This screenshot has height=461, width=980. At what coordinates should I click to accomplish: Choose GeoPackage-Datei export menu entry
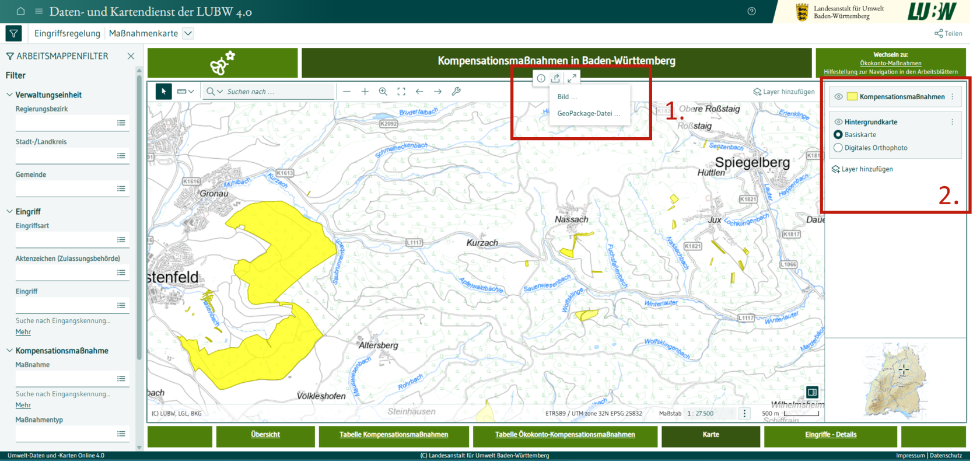pos(589,113)
